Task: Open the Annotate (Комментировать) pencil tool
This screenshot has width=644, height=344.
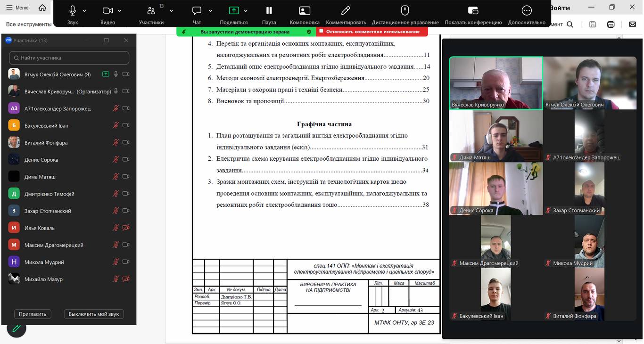Action: click(346, 11)
